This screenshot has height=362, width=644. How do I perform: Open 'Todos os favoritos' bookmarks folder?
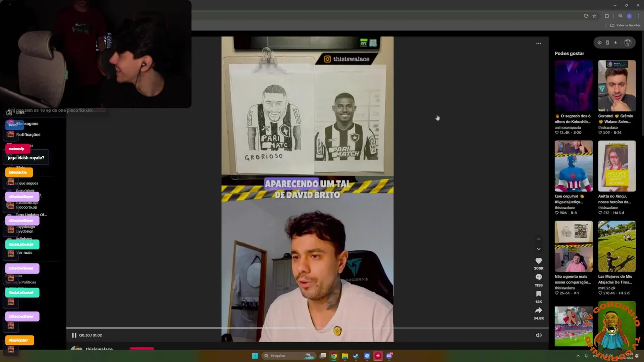625,25
